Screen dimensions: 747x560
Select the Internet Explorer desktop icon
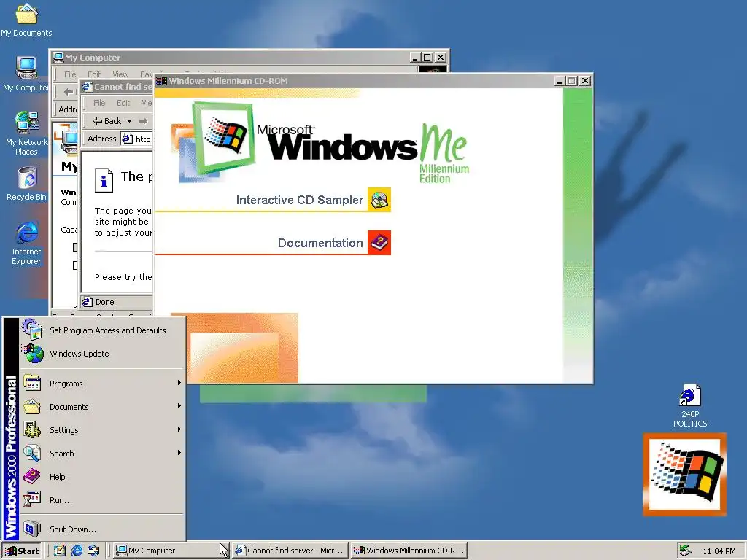[x=26, y=243]
